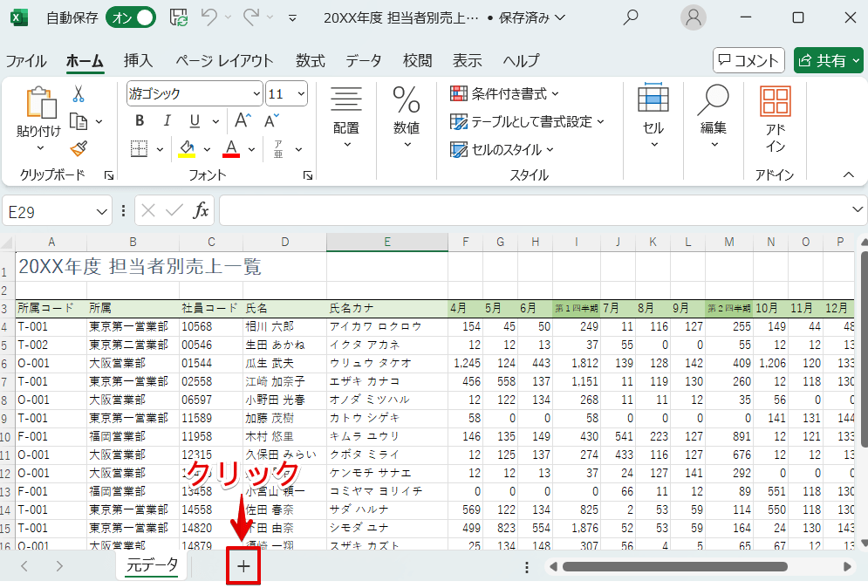Open テーブルとして書式設定 menu
Viewport: 868px width, 588px height.
coord(527,122)
